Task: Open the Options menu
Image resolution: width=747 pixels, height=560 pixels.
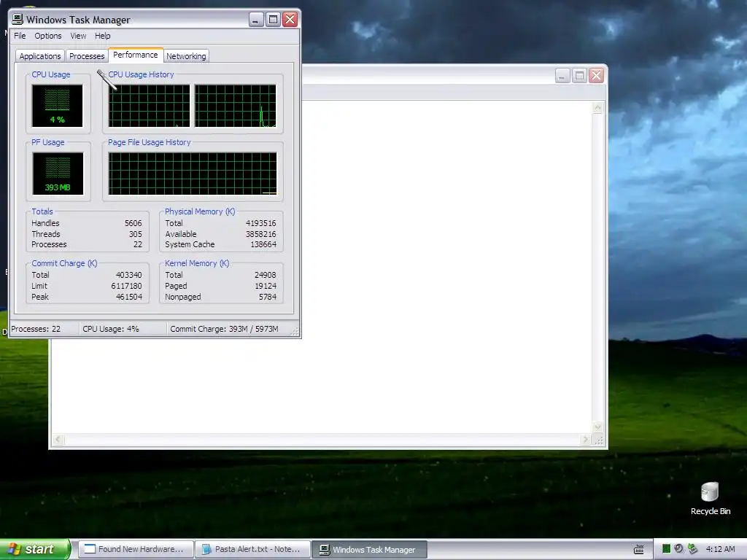Action: (47, 36)
